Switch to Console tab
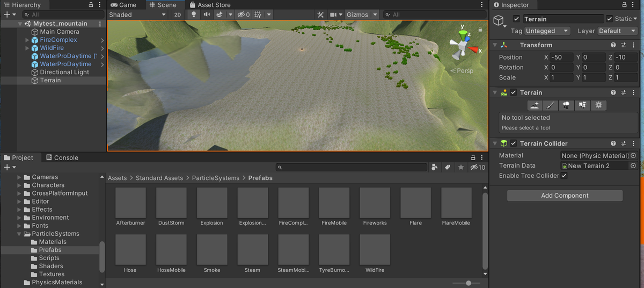Viewport: 644px width, 288px height. (62, 157)
